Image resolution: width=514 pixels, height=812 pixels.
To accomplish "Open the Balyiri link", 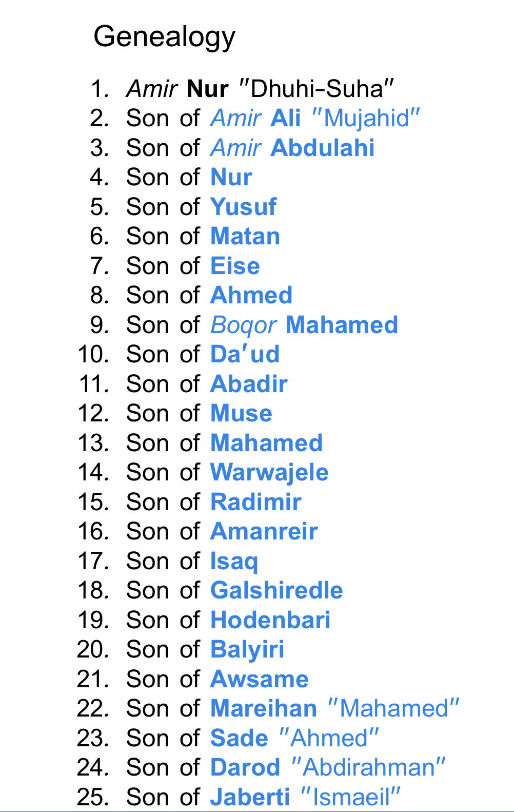I will tap(247, 650).
